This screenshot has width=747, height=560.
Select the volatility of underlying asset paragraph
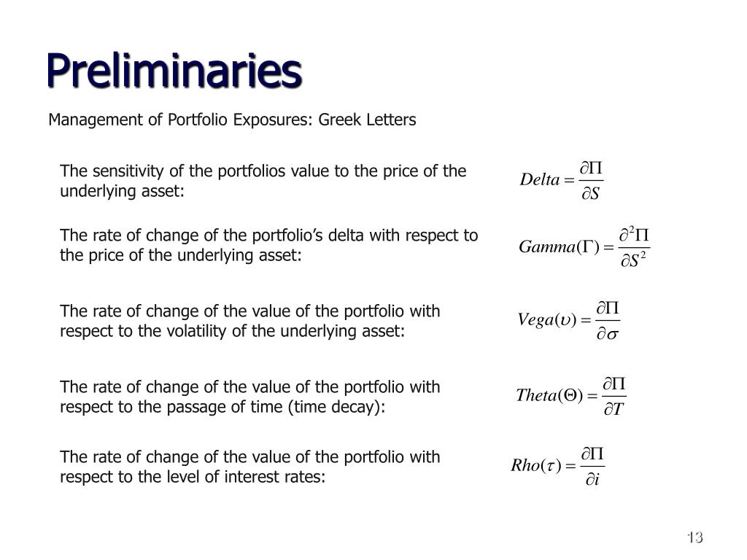click(x=249, y=321)
